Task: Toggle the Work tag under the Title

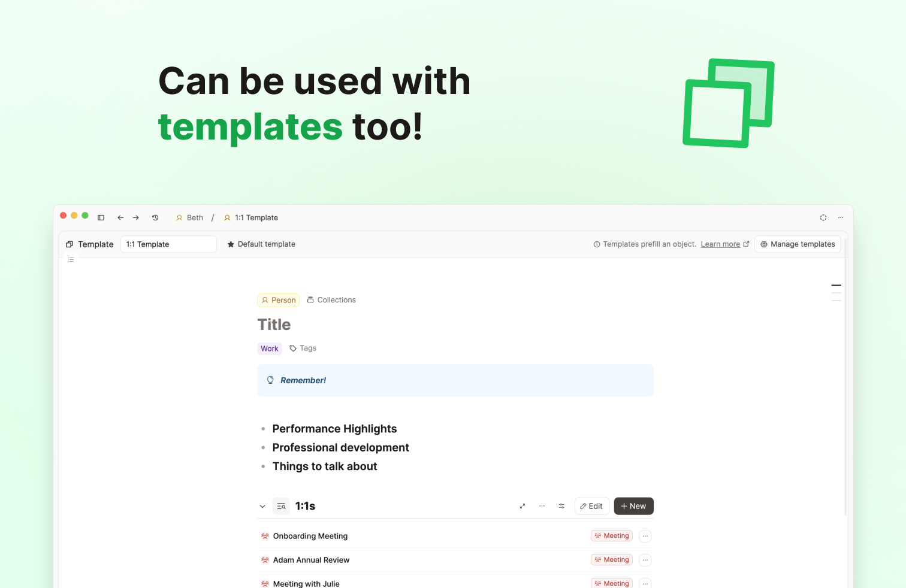Action: point(269,348)
